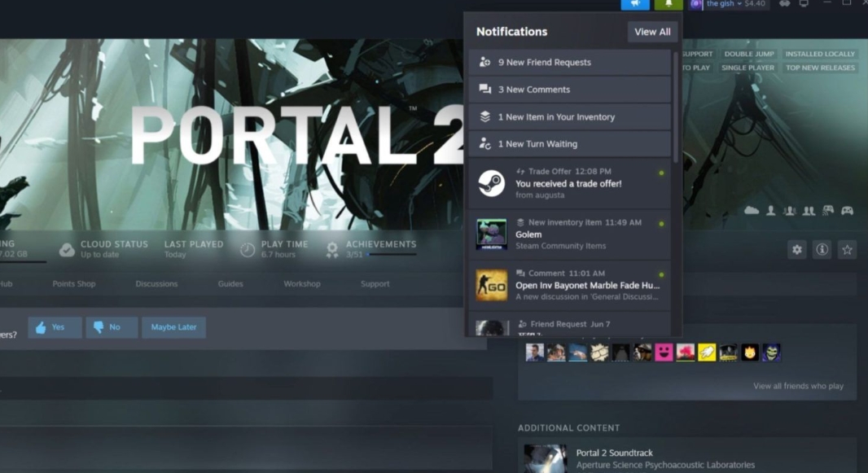Image resolution: width=868 pixels, height=473 pixels.
Task: Click unread dot on trade offer notification
Action: pyautogui.click(x=661, y=173)
